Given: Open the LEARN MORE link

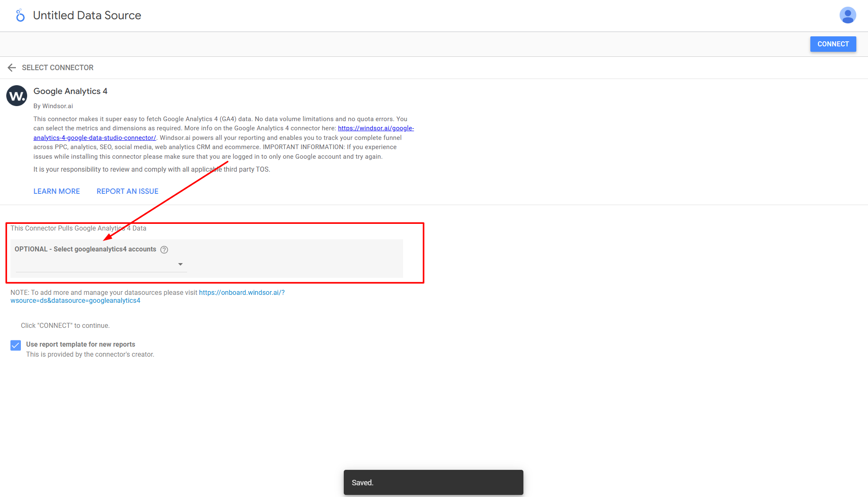Looking at the screenshot, I should click(56, 191).
